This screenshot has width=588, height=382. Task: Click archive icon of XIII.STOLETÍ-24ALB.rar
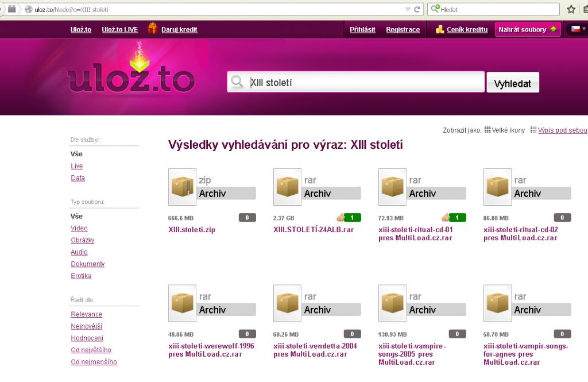tap(287, 187)
